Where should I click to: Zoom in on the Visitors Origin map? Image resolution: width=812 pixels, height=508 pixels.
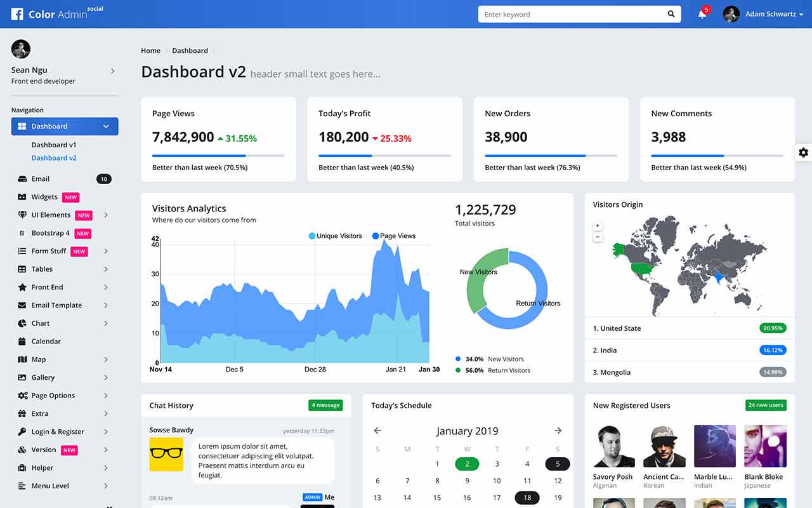tap(596, 225)
